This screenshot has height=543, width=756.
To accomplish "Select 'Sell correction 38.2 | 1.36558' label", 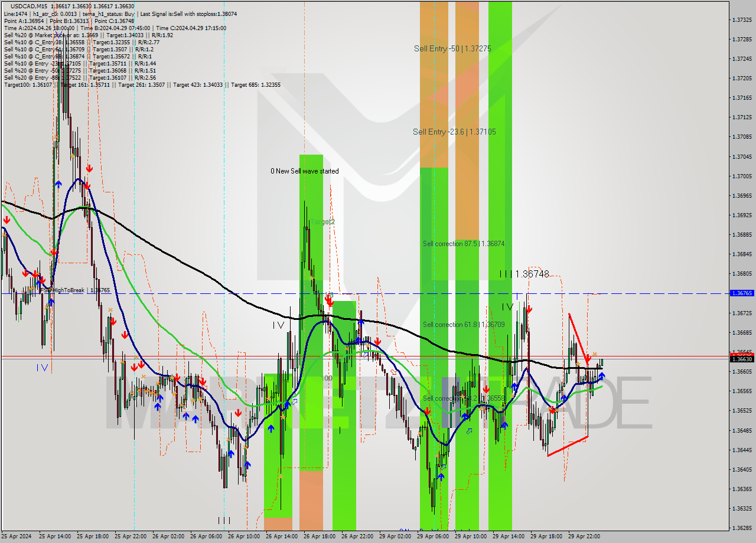I will pyautogui.click(x=464, y=398).
